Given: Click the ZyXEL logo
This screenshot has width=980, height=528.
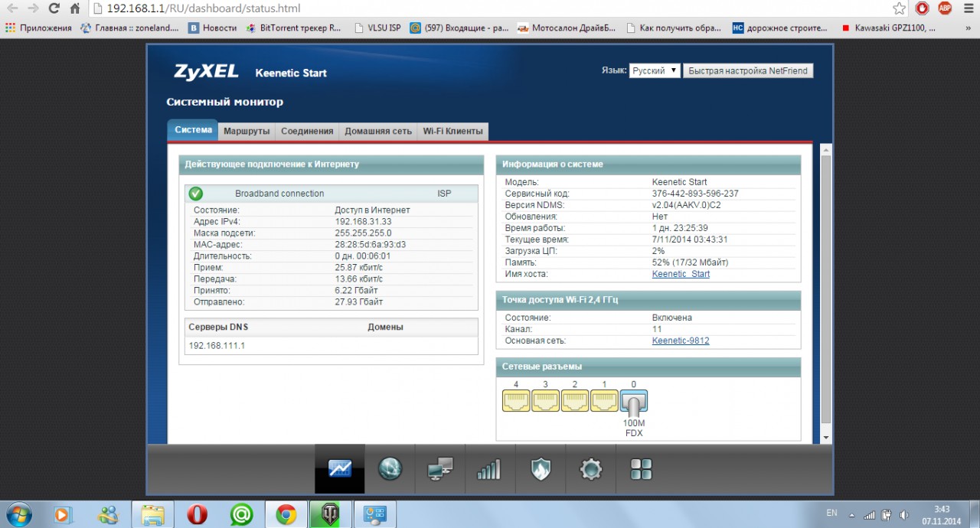Looking at the screenshot, I should 206,72.
